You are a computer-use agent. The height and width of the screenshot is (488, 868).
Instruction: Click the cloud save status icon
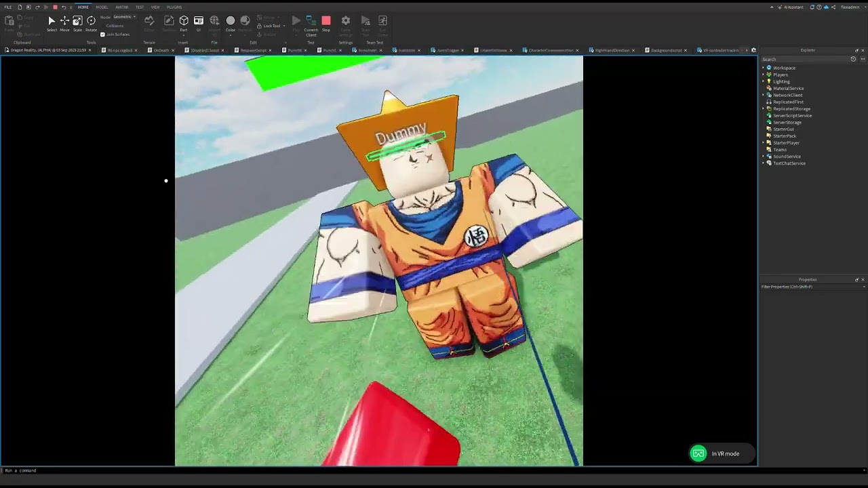pos(826,7)
